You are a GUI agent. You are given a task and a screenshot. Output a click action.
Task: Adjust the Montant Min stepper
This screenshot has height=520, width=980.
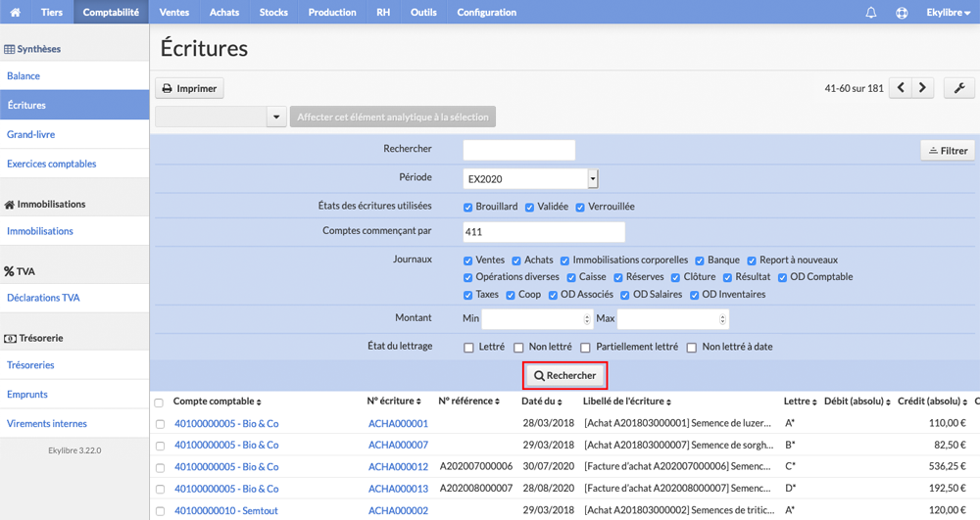click(587, 319)
